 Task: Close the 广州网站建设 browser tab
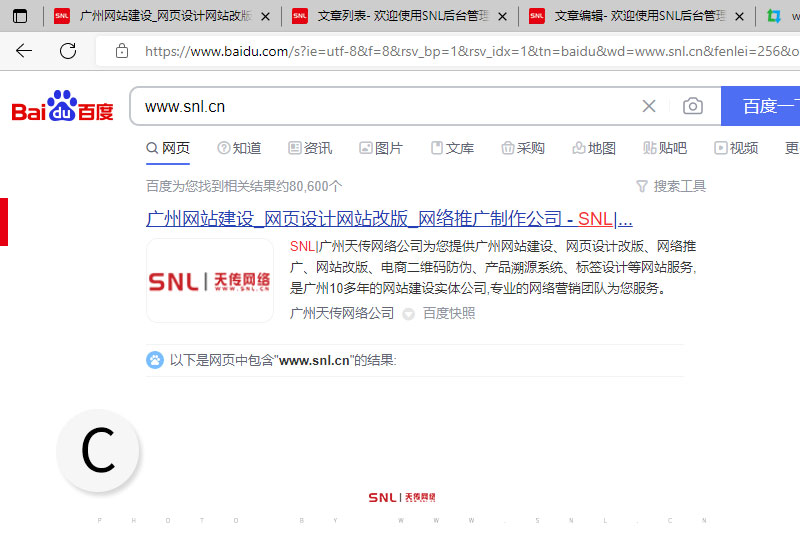tap(265, 17)
